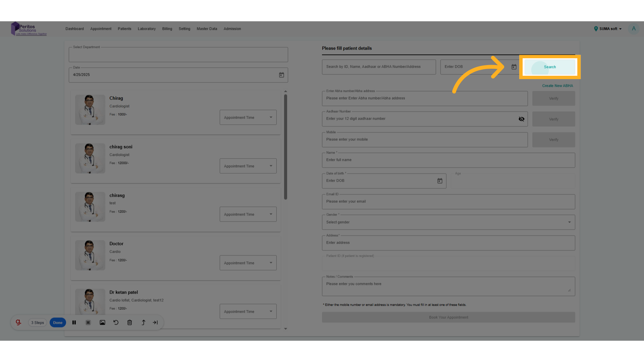Click the doctor list scrollbar thumb
The image size is (644, 362).
(x=285, y=147)
